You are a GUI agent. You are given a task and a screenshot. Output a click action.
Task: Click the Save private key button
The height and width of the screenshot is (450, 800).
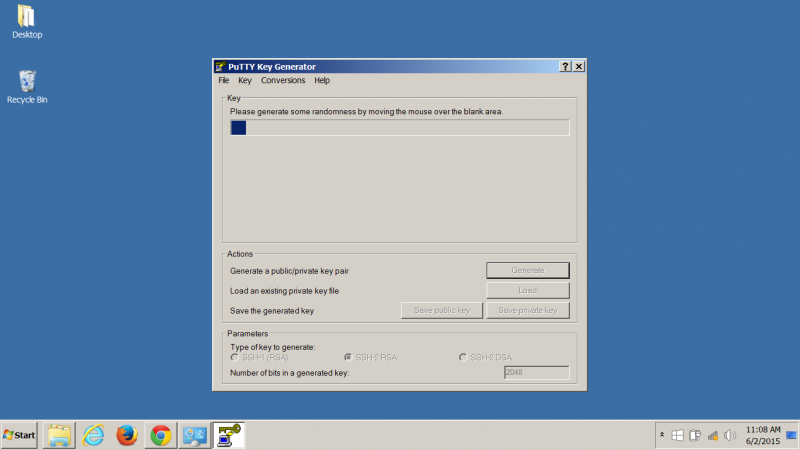tap(528, 310)
